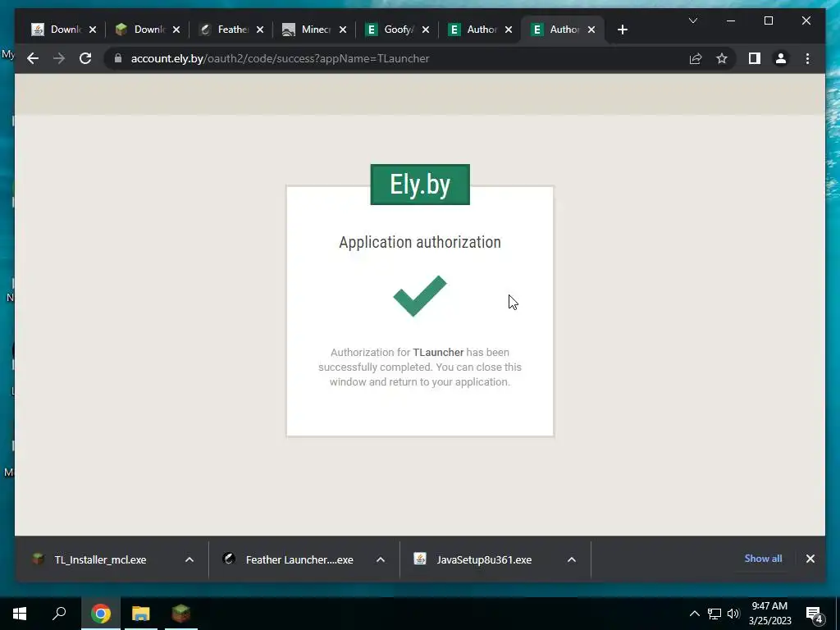This screenshot has width=840, height=630.
Task: Close the Minecraft tab
Action: [x=343, y=30]
